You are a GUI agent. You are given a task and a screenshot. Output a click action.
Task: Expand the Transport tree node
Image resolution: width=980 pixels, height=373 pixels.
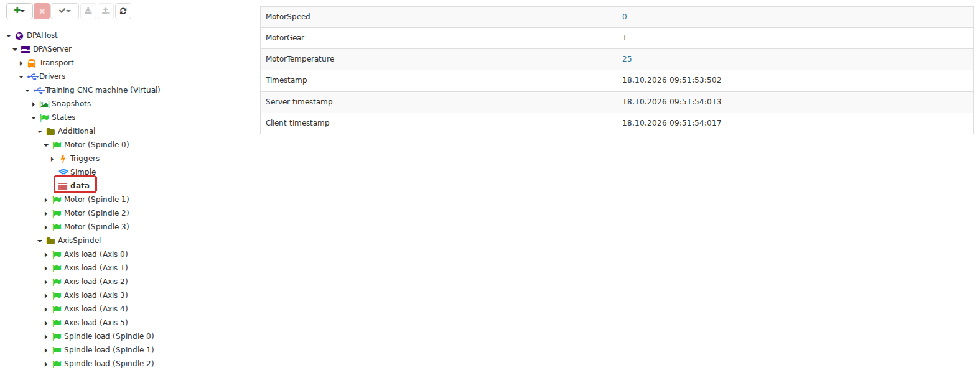(x=21, y=63)
